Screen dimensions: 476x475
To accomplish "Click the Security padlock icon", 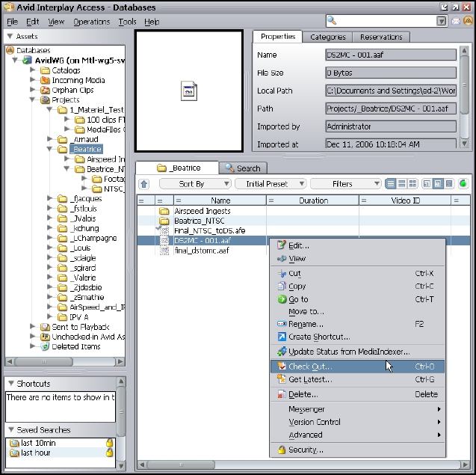I will tap(282, 450).
